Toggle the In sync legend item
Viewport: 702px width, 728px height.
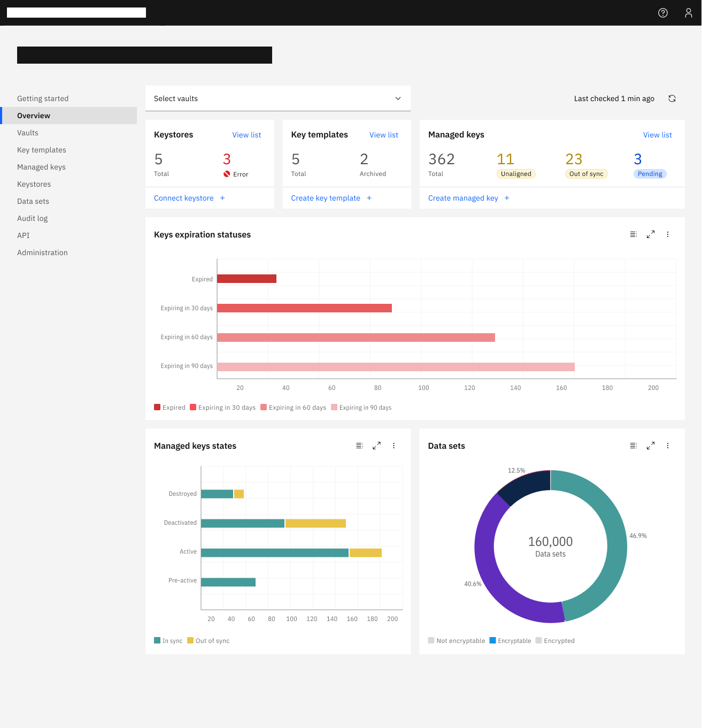pyautogui.click(x=168, y=640)
